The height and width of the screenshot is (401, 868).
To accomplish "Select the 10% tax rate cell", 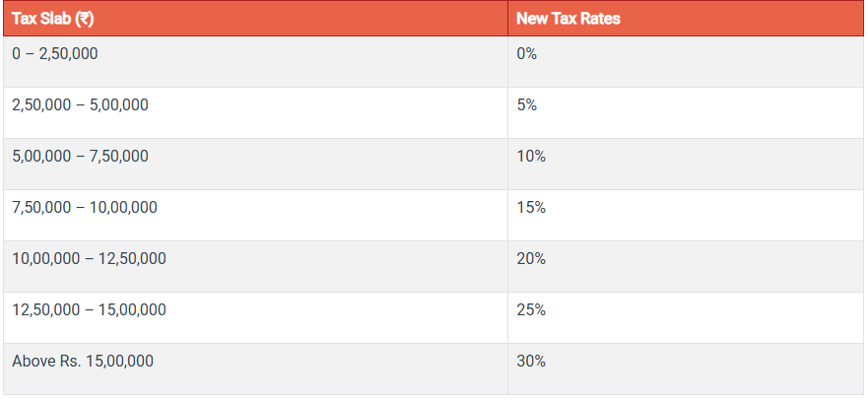I will (530, 156).
